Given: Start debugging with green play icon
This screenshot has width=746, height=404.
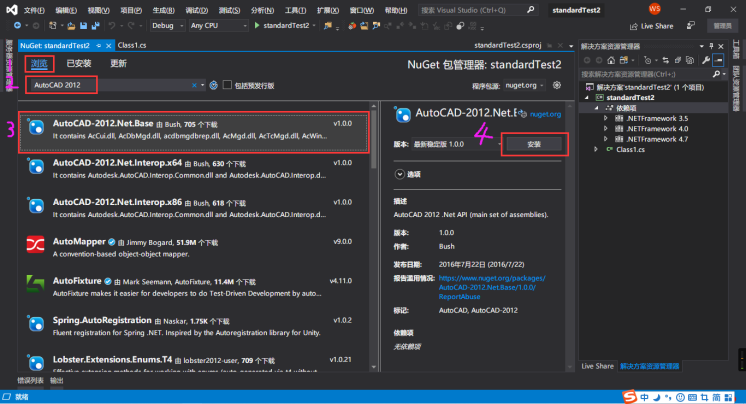Looking at the screenshot, I should pos(257,26).
